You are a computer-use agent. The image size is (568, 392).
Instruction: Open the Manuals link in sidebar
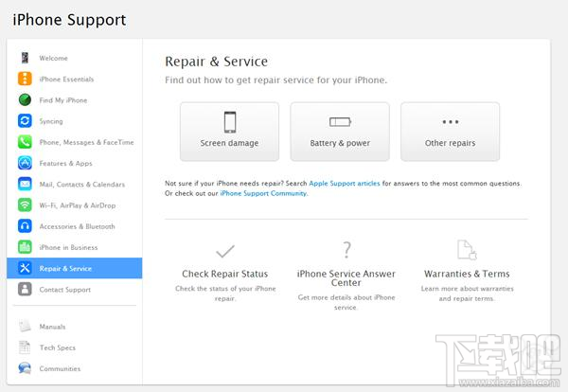[x=52, y=327]
